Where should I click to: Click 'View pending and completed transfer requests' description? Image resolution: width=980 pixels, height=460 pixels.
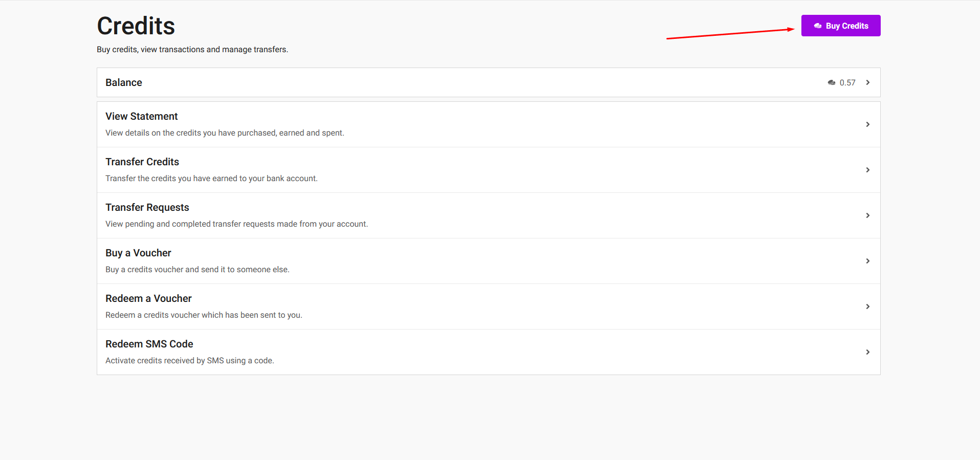point(236,224)
